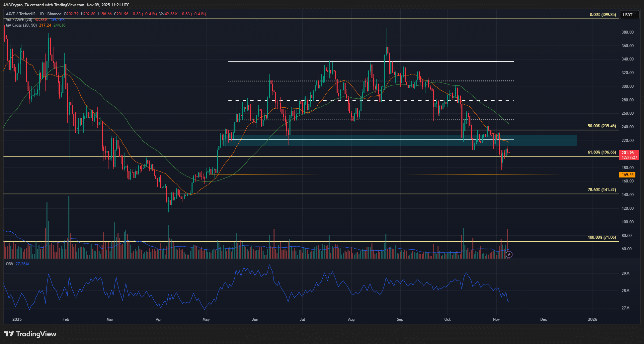Click 2025 on the time axis
The height and width of the screenshot is (344, 644).
17,319
